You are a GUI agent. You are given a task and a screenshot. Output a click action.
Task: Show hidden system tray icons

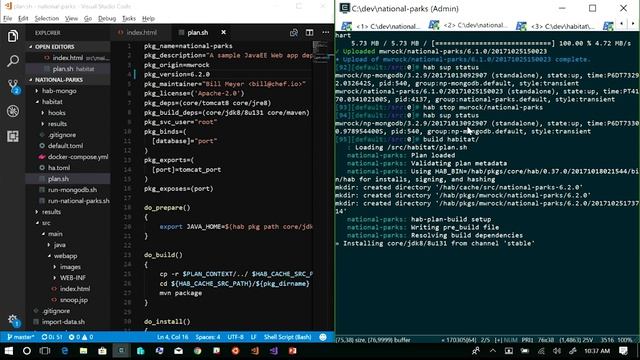[x=493, y=351]
